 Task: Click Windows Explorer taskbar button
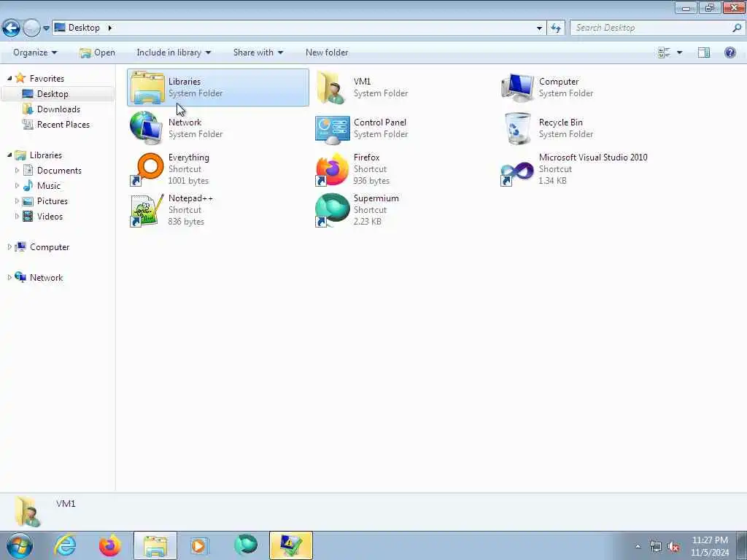[x=155, y=545]
